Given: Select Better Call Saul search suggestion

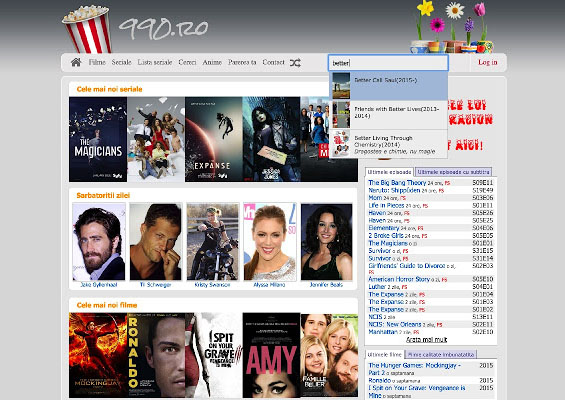Looking at the screenshot, I should (x=388, y=86).
